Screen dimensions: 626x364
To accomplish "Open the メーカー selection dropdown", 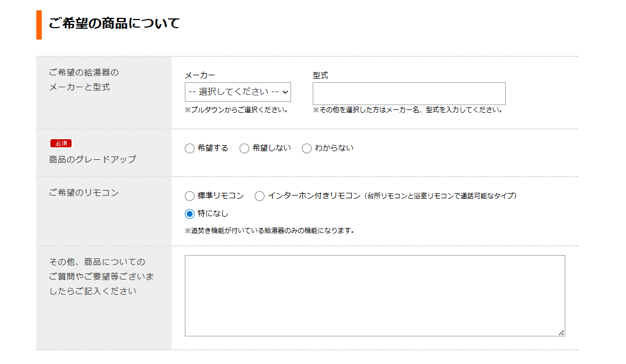I will pyautogui.click(x=237, y=92).
